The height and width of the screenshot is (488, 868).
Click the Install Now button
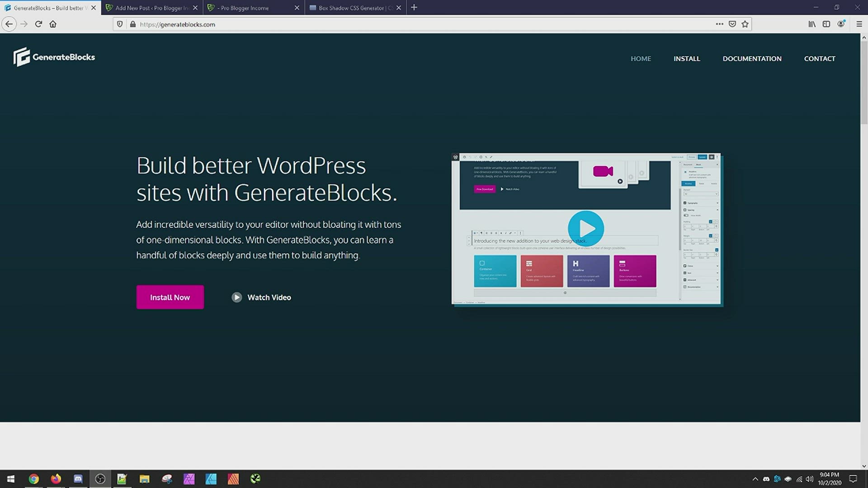[x=170, y=297]
